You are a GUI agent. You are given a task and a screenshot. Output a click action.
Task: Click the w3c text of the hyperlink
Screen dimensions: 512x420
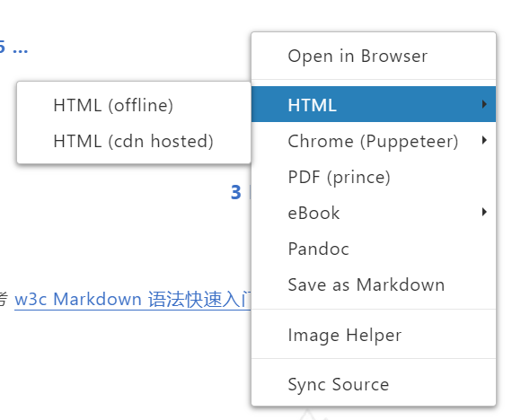(31, 299)
